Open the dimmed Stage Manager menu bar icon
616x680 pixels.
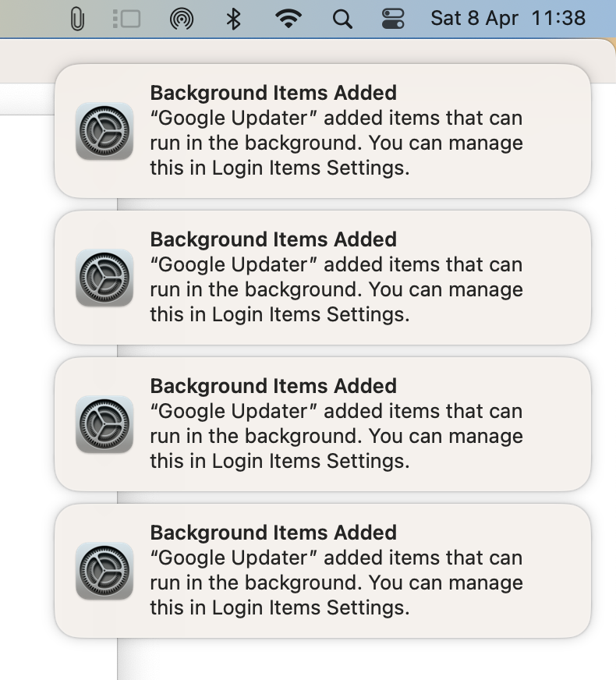click(x=126, y=19)
